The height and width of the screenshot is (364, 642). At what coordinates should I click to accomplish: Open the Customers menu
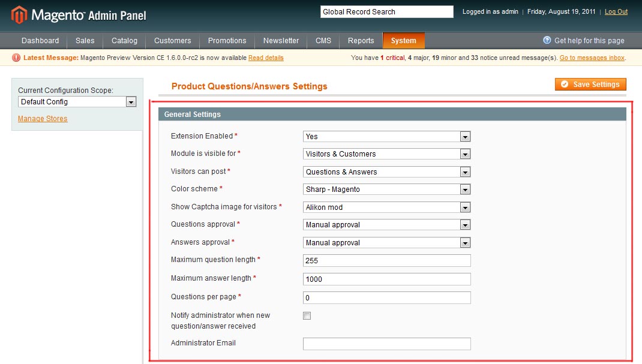point(172,41)
